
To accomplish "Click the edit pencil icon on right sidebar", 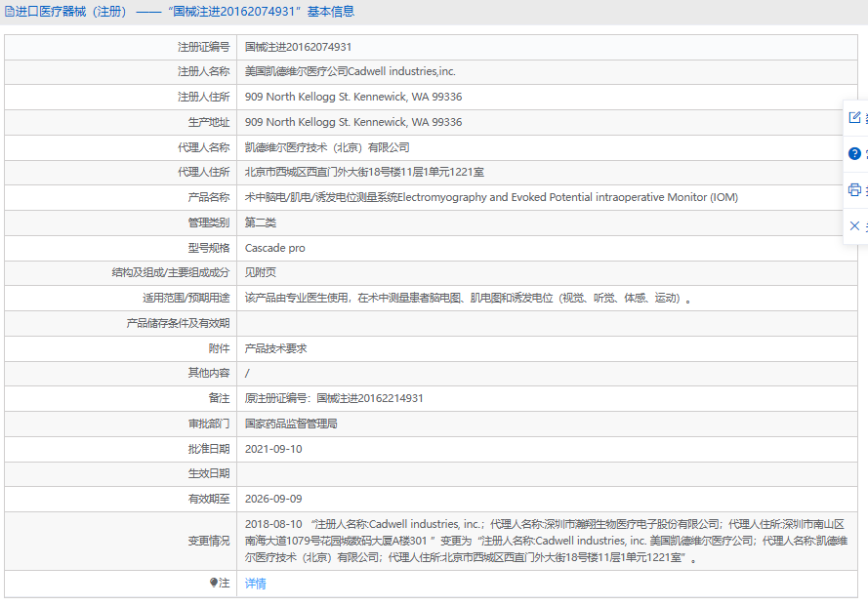I will point(854,117).
